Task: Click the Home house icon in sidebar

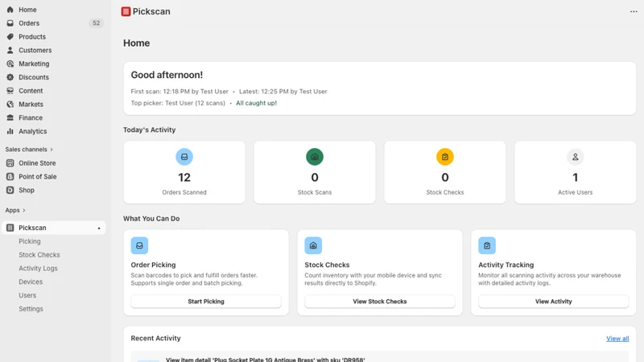Action: click(10, 10)
